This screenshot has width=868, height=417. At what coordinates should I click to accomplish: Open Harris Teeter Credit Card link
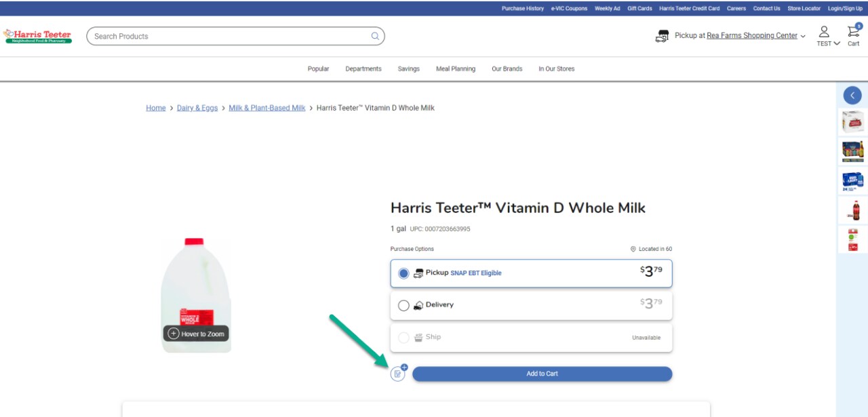[690, 9]
